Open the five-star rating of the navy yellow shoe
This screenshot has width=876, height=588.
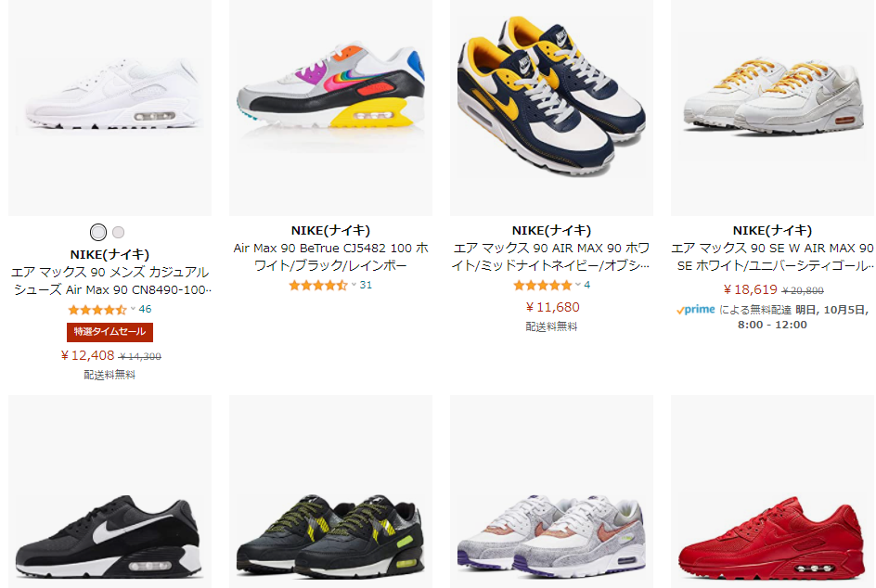543,286
